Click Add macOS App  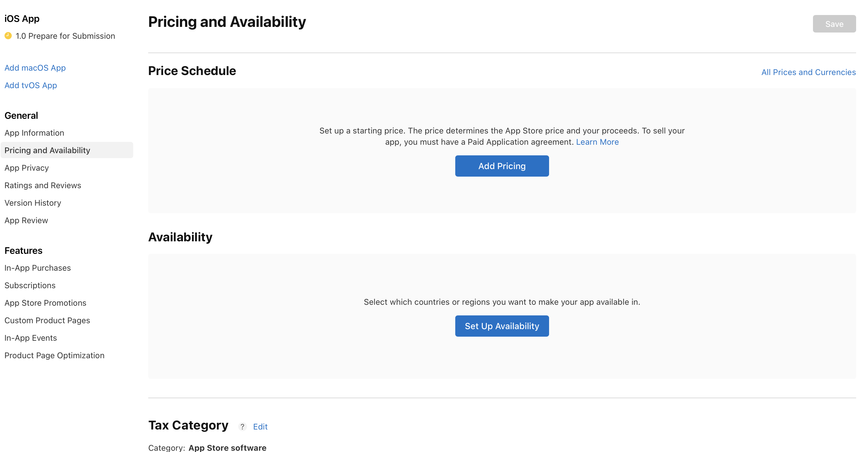tap(35, 68)
